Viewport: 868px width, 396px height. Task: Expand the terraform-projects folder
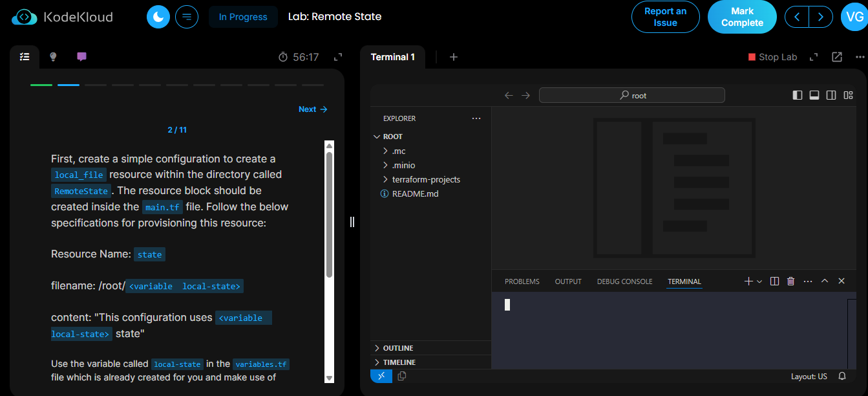pos(430,179)
